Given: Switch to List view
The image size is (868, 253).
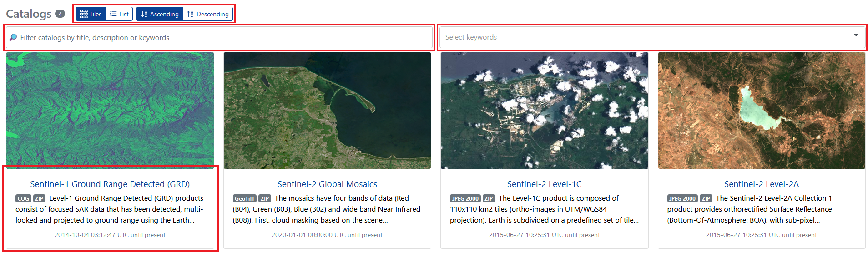Looking at the screenshot, I should [119, 14].
